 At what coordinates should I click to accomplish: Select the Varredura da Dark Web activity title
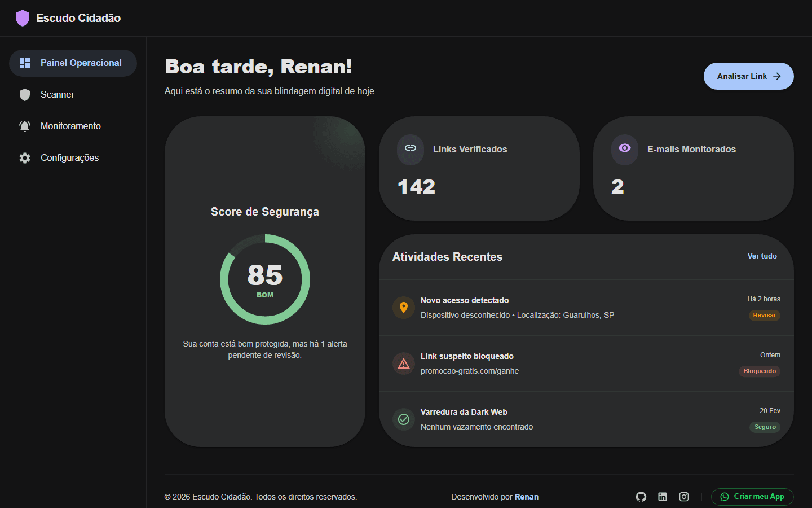[464, 412]
